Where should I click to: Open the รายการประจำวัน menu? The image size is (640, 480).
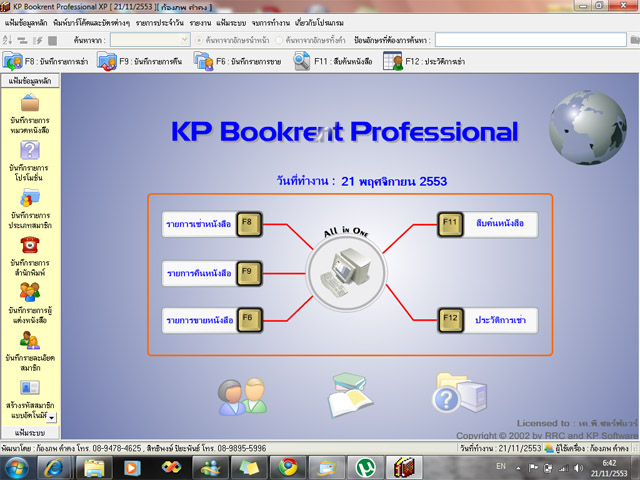[160, 23]
